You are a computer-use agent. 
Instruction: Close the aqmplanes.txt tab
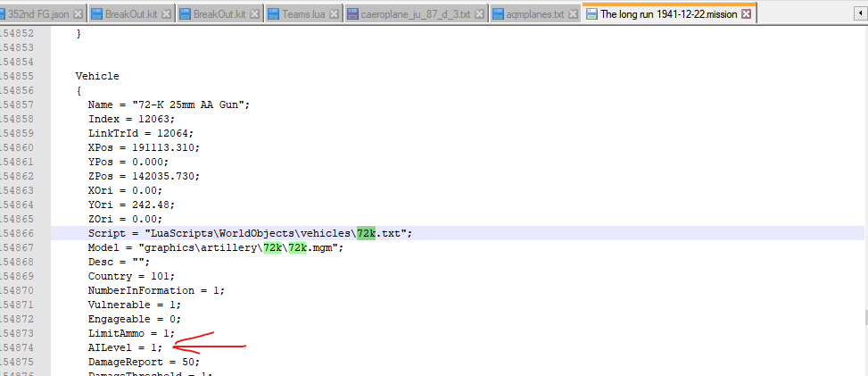point(573,14)
